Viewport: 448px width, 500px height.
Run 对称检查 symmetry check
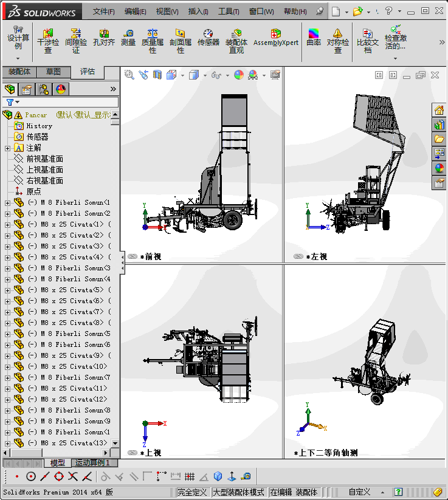pyautogui.click(x=338, y=41)
